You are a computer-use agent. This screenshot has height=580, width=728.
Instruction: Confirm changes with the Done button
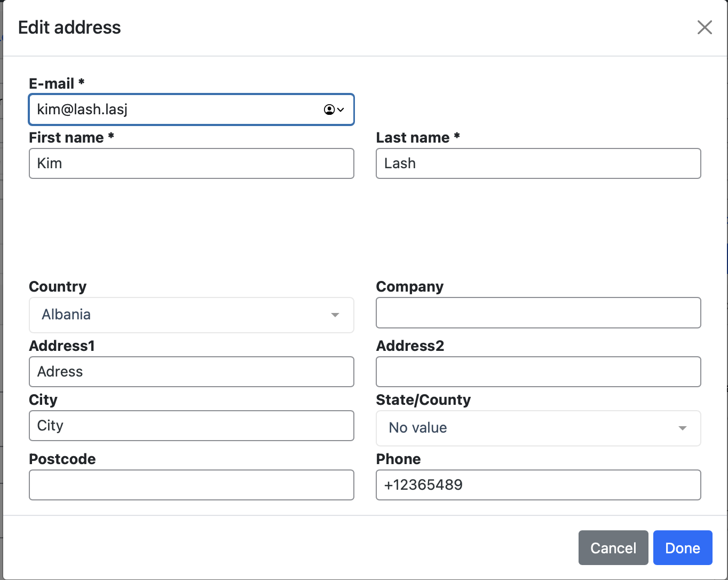click(682, 548)
